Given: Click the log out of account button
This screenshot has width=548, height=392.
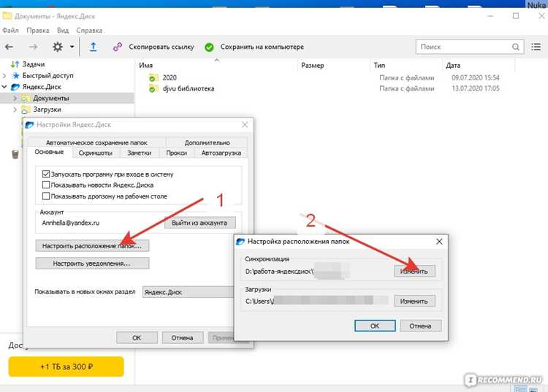Looking at the screenshot, I should click(200, 223).
